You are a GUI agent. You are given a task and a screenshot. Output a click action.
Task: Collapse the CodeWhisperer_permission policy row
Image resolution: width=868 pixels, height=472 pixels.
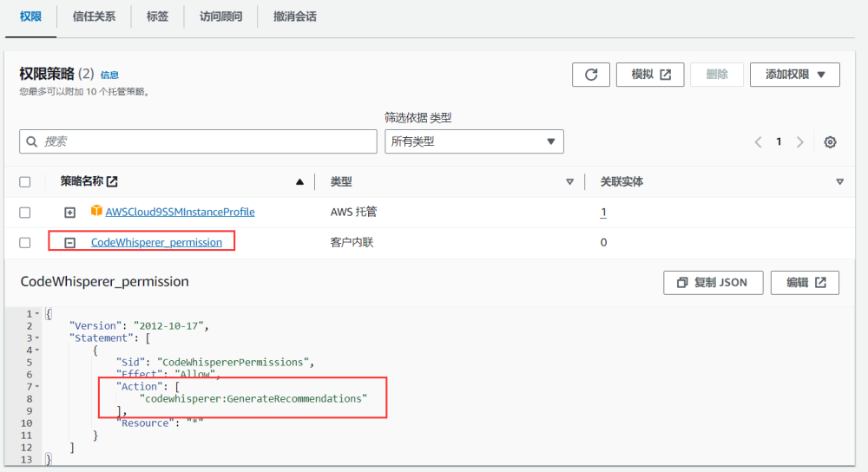point(69,242)
